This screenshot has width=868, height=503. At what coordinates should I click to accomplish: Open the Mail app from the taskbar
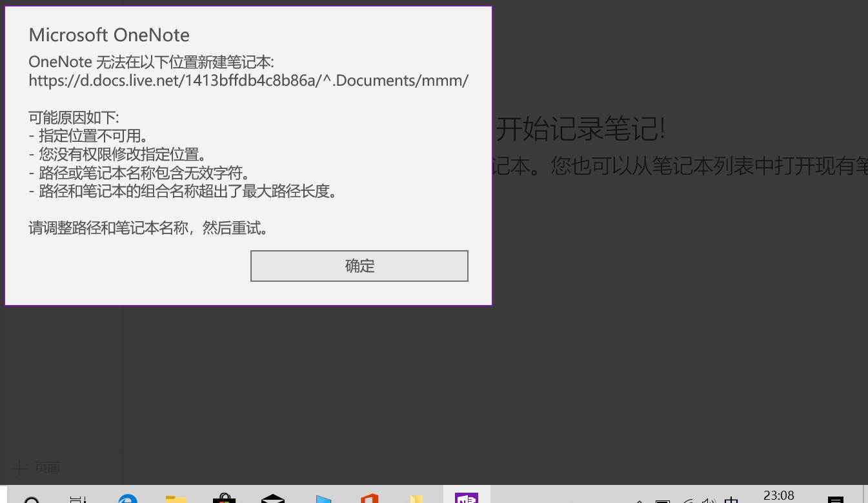click(273, 498)
